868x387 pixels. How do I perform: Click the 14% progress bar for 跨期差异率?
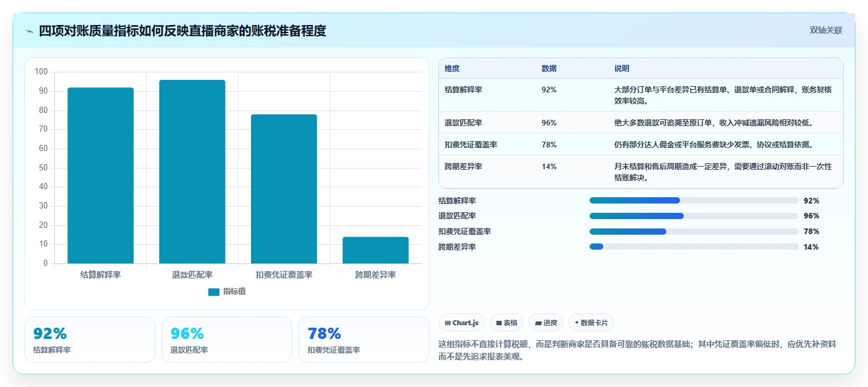[694, 247]
